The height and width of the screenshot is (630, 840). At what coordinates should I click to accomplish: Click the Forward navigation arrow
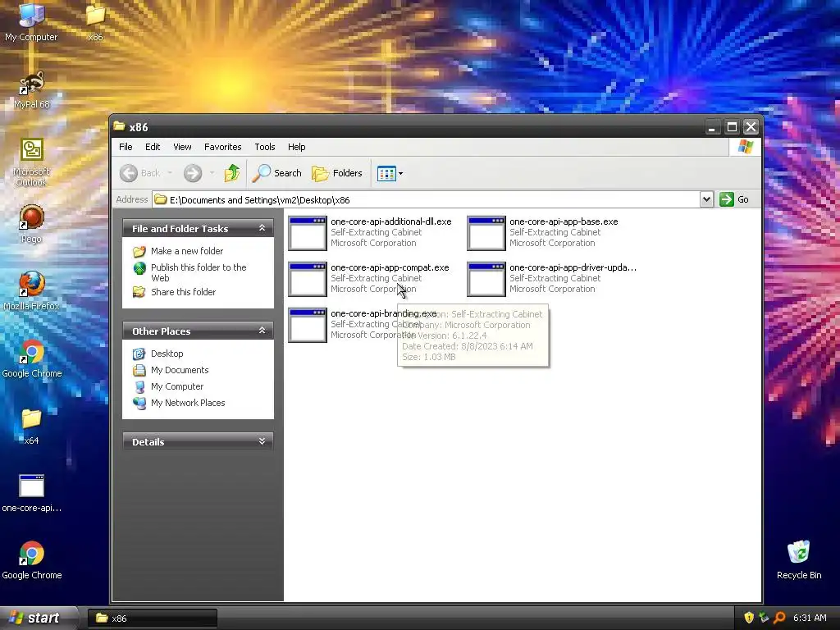(192, 173)
